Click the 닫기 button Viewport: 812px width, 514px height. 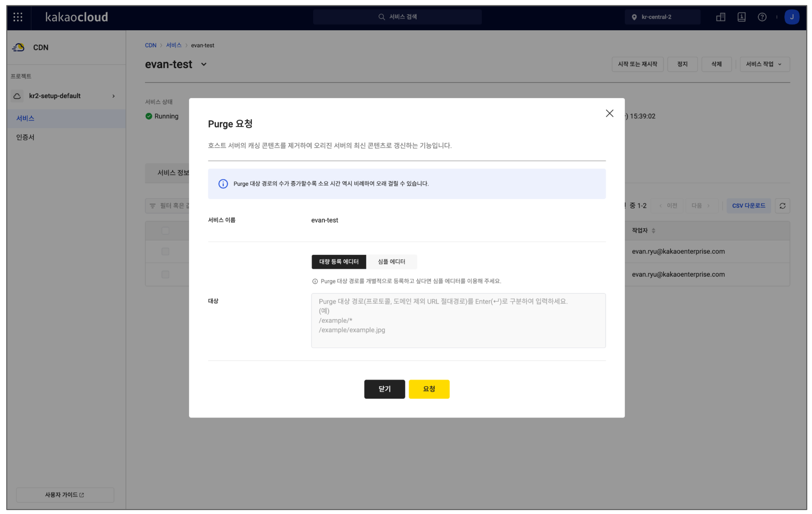click(384, 389)
